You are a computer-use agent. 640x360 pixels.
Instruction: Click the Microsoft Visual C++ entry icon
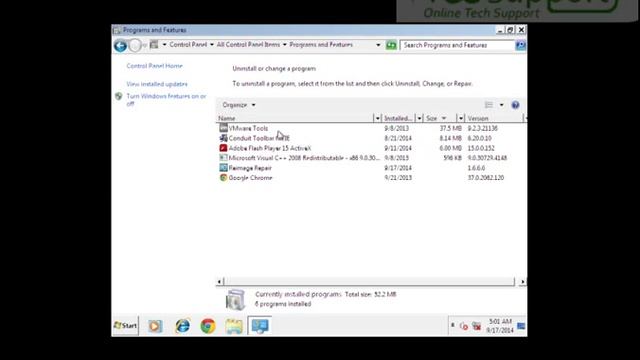[x=223, y=158]
